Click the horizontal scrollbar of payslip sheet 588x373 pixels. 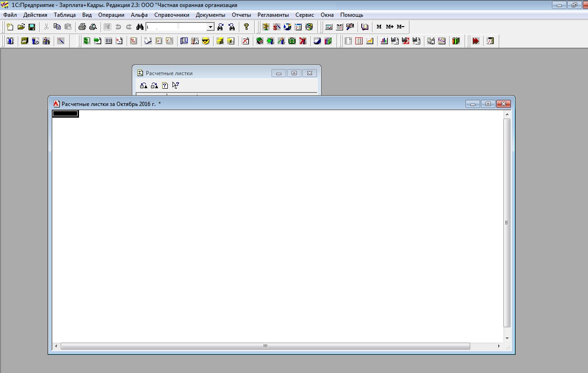[x=265, y=346]
